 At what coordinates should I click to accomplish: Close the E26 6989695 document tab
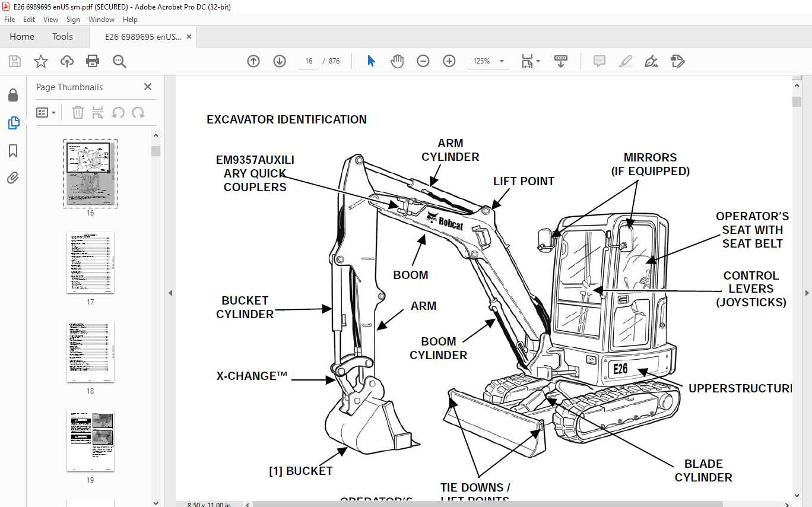click(x=189, y=36)
